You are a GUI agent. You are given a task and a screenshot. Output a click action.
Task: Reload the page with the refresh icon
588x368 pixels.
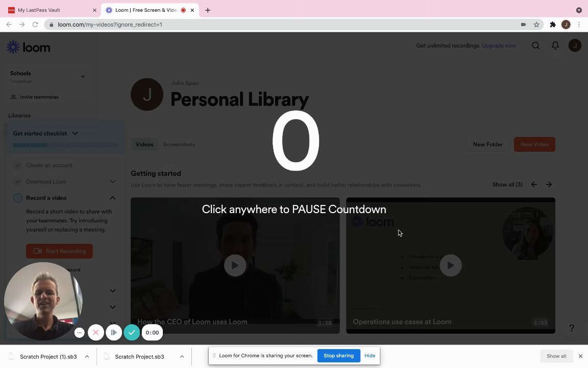[35, 25]
